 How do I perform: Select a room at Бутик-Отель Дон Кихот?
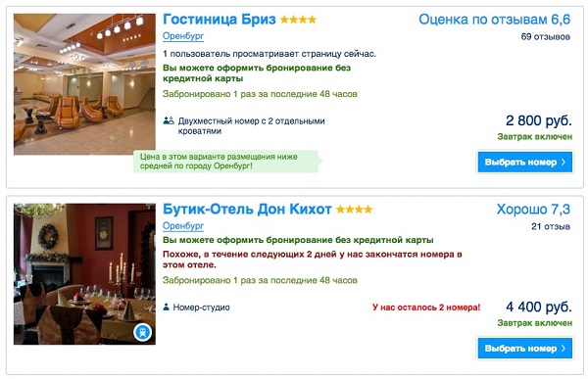525,349
